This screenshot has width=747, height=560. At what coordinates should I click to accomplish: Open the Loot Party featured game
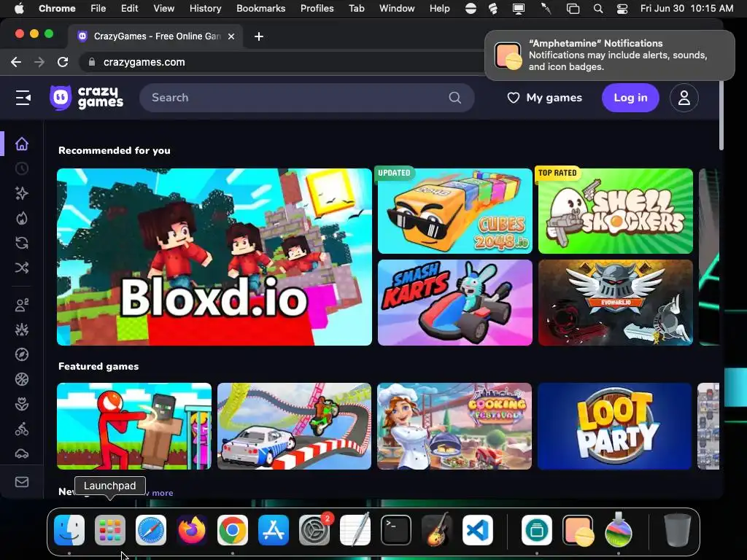pyautogui.click(x=614, y=426)
